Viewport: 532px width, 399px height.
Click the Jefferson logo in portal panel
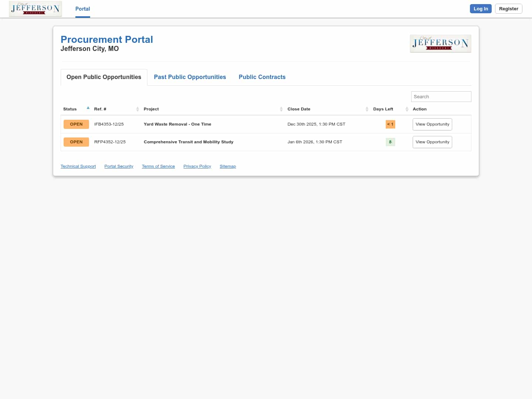pos(440,44)
